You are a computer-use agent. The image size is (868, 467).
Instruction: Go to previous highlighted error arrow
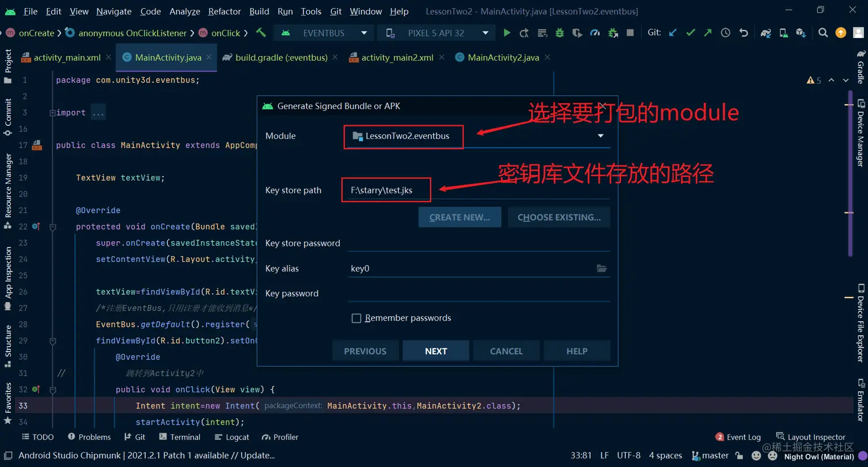[831, 80]
